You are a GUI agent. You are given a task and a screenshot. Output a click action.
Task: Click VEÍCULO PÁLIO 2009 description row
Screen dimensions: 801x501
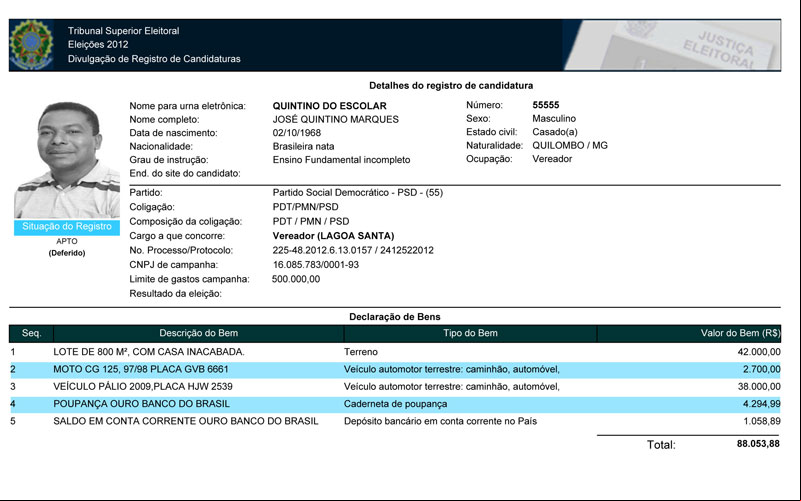143,387
